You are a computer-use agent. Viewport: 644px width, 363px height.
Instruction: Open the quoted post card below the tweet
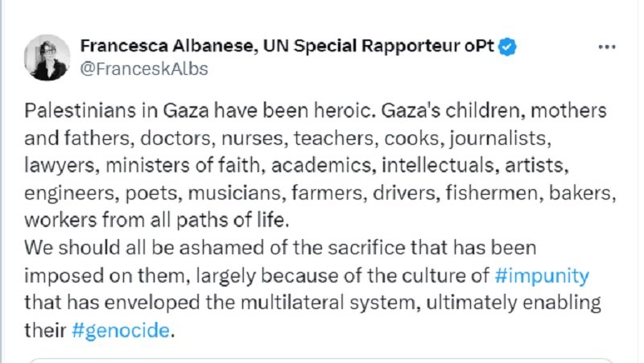click(320, 360)
